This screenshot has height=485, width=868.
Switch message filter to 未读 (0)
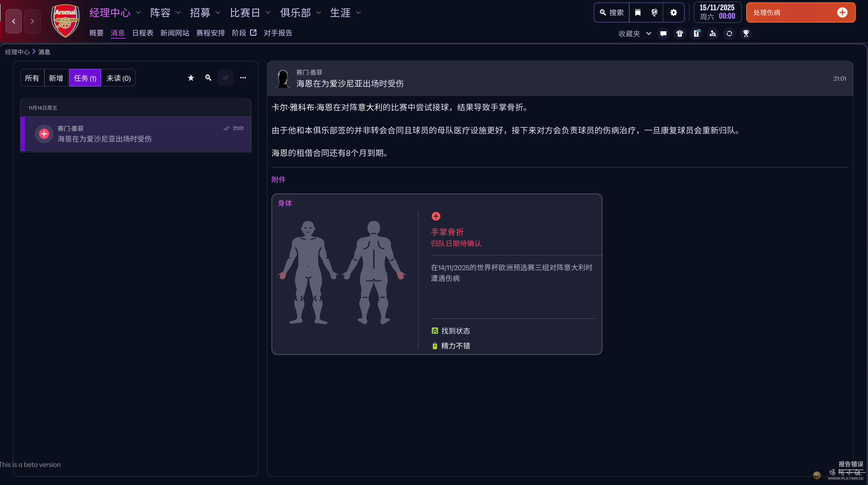(118, 77)
